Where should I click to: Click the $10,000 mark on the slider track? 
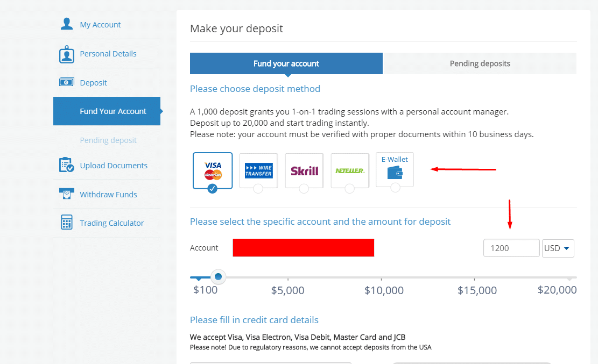[x=381, y=277]
